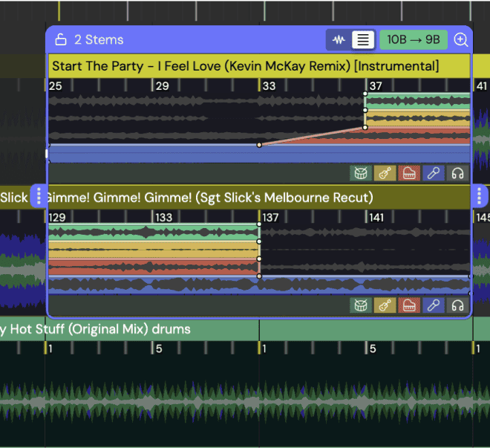Viewport: 490px width, 448px height.
Task: Click the unlock padlock icon beside 2 Stems
Action: pos(61,40)
